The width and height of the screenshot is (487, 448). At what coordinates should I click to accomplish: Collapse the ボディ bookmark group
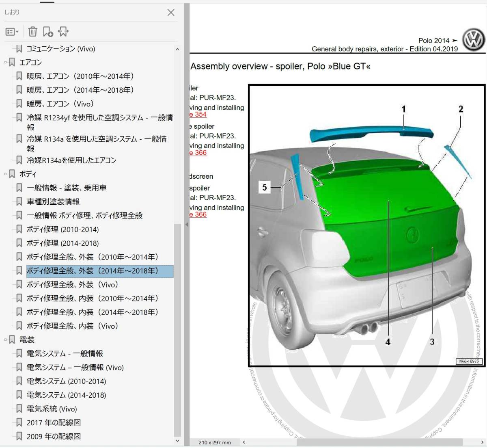5,174
